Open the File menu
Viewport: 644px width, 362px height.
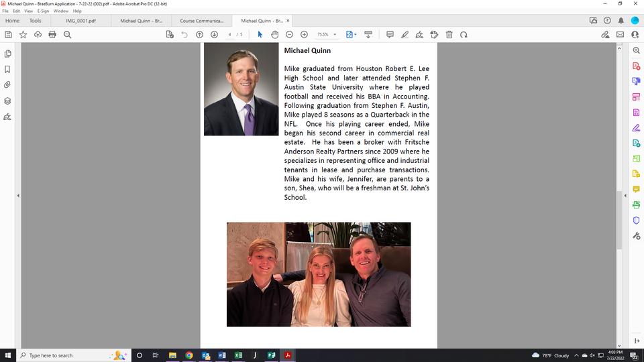5,11
